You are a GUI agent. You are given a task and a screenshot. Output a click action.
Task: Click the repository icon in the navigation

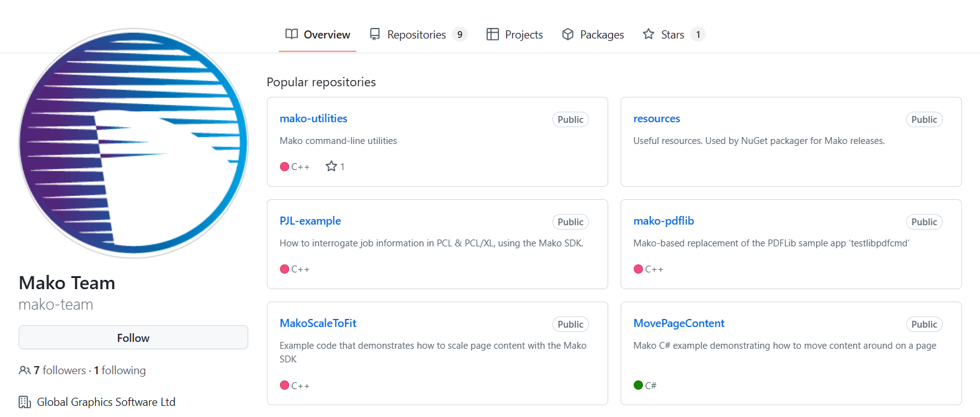pyautogui.click(x=375, y=34)
